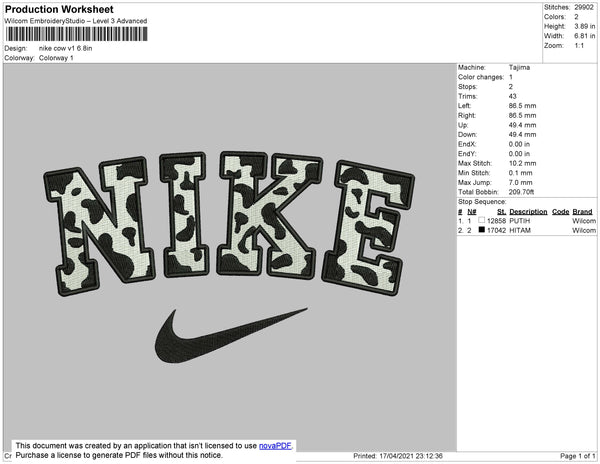Click the 'Stop Sequence:' heading
This screenshot has width=600, height=464.
(482, 202)
